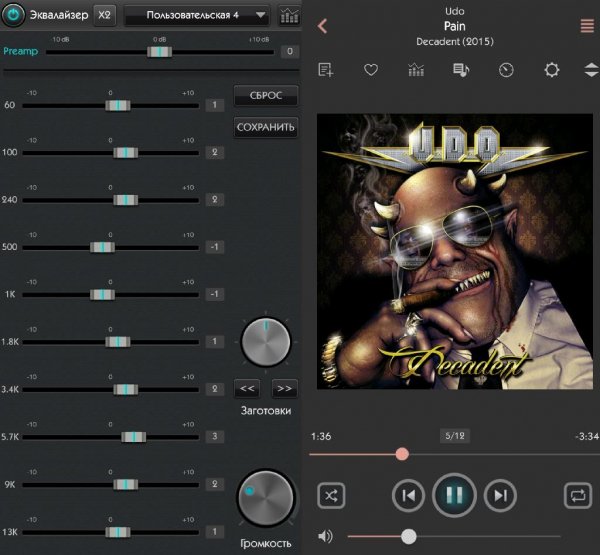Screen dimensions: 600x555
Task: Toggle shuffle playback
Action: pos(331,496)
